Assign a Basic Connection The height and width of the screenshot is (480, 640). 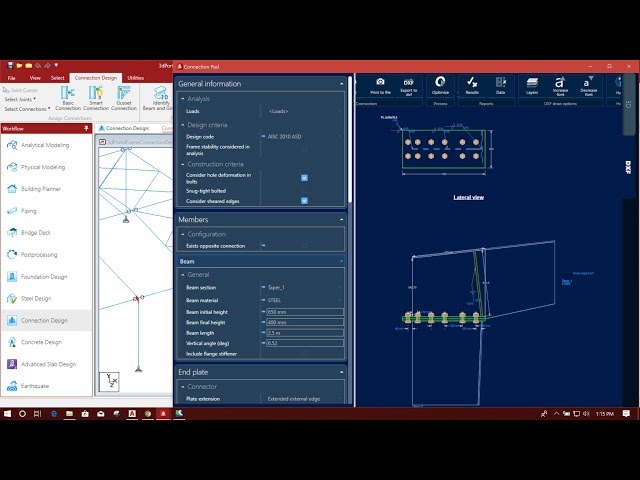click(x=68, y=98)
